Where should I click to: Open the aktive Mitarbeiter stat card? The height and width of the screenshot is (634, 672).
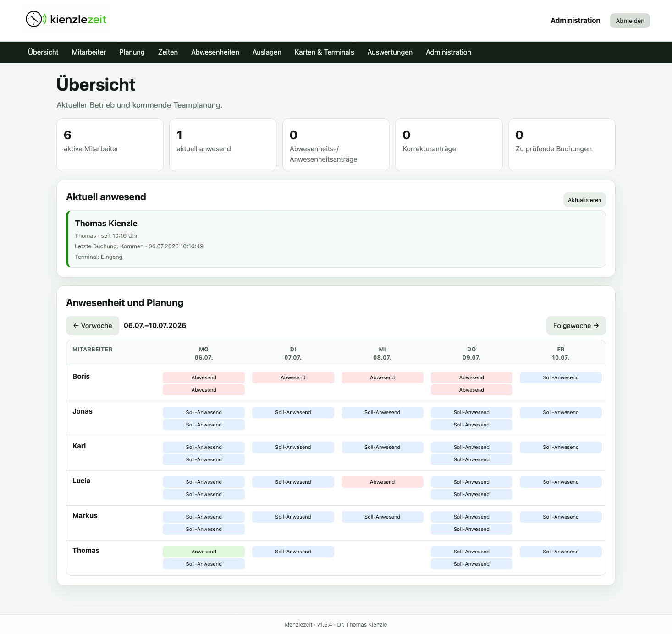110,145
